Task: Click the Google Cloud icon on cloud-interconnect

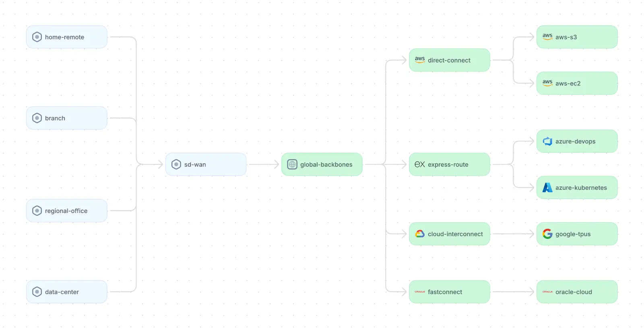Action: [420, 234]
